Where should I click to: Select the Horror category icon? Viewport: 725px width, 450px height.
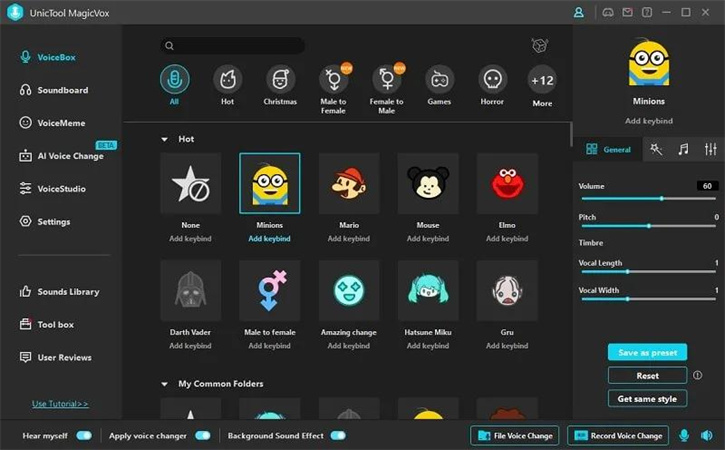coord(492,80)
